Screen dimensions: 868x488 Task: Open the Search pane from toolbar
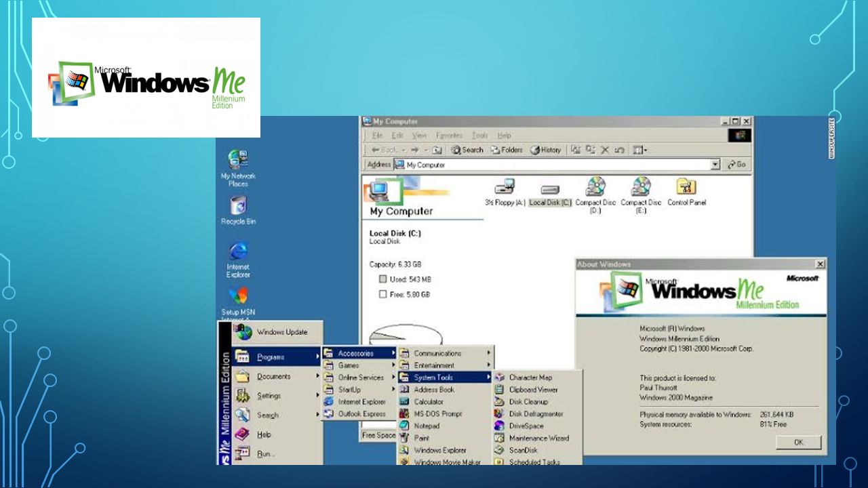coord(468,150)
